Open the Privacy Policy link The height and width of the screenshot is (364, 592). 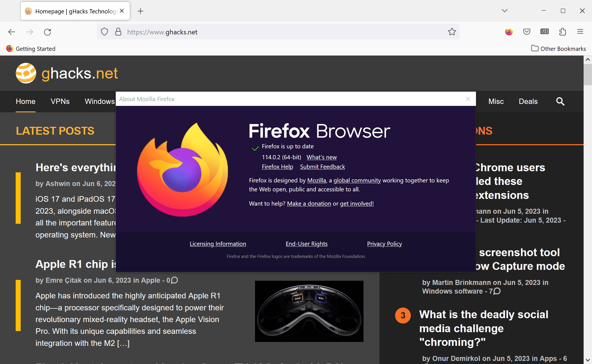point(385,244)
